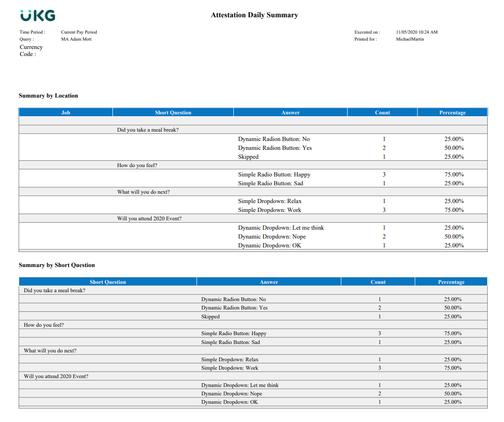Select the Summary by Location section heading
Image resolution: width=504 pixels, height=422 pixels.
(x=49, y=96)
